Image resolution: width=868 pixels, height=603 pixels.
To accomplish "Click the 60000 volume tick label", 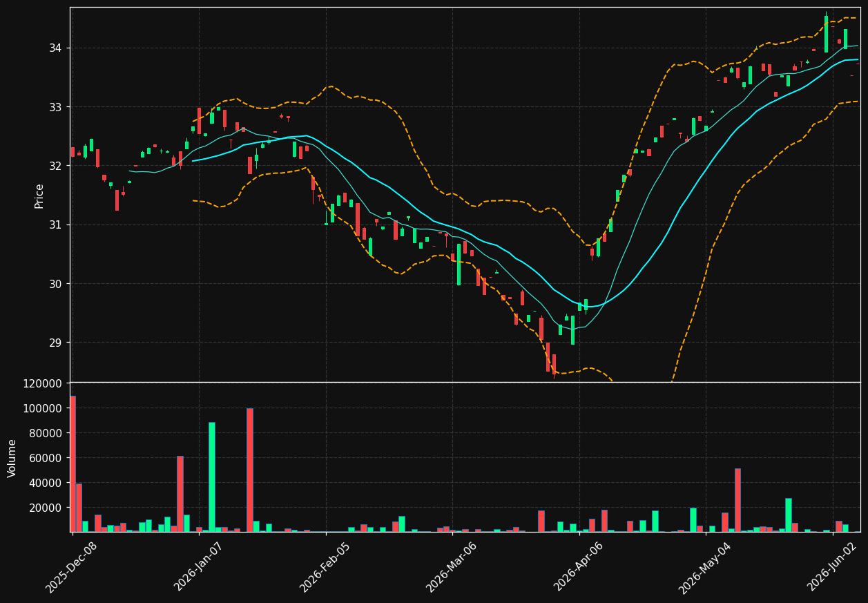I will point(46,458).
